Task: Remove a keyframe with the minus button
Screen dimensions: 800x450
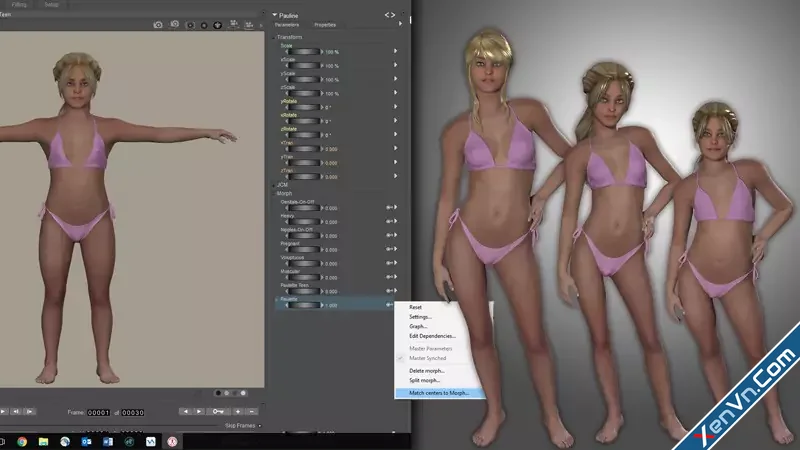Action: (252, 412)
